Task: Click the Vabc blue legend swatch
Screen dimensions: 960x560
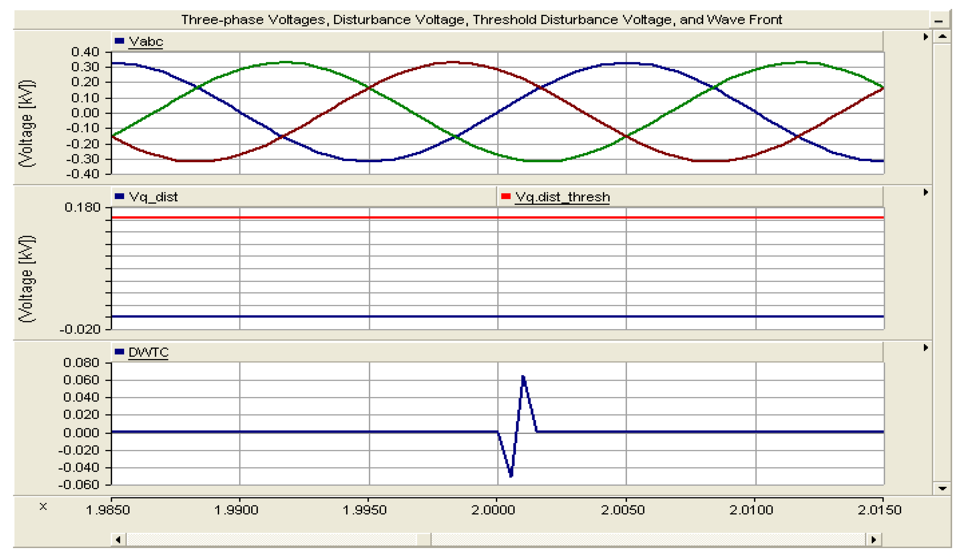Action: click(x=119, y=41)
